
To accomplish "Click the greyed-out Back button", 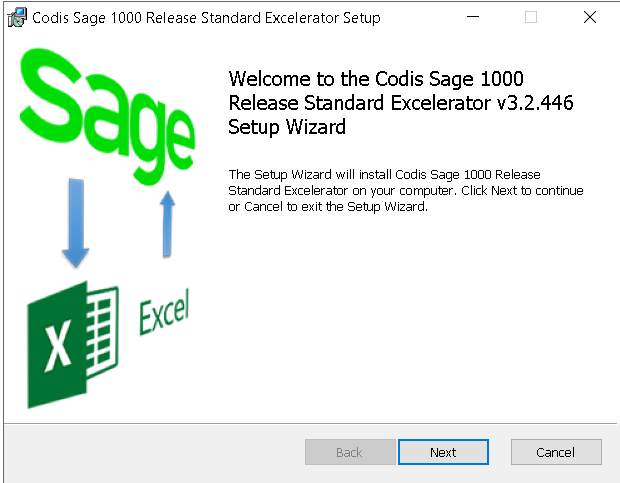I will pyautogui.click(x=350, y=452).
